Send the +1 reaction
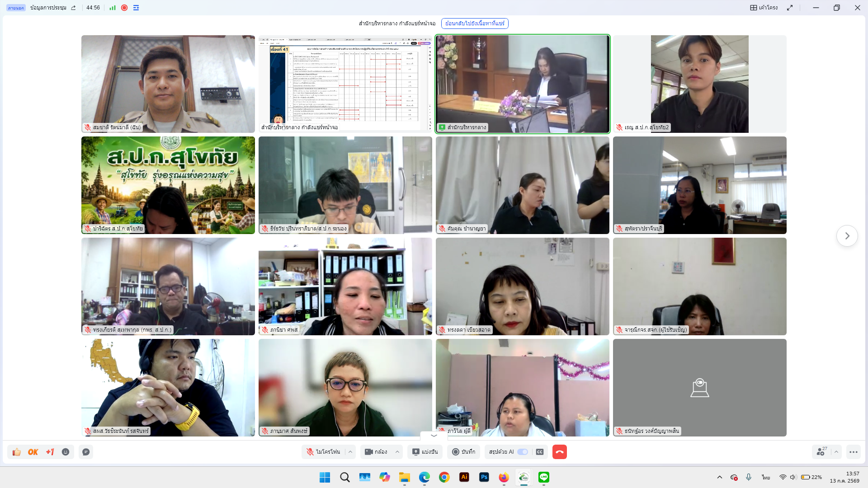This screenshot has height=488, width=868. (50, 452)
